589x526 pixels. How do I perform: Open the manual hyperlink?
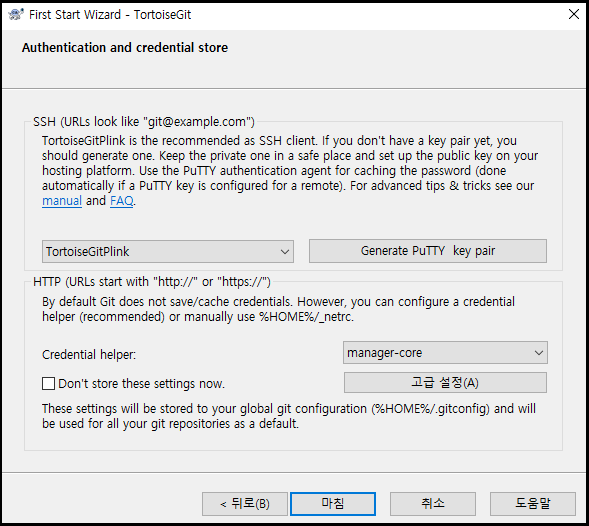coord(62,201)
